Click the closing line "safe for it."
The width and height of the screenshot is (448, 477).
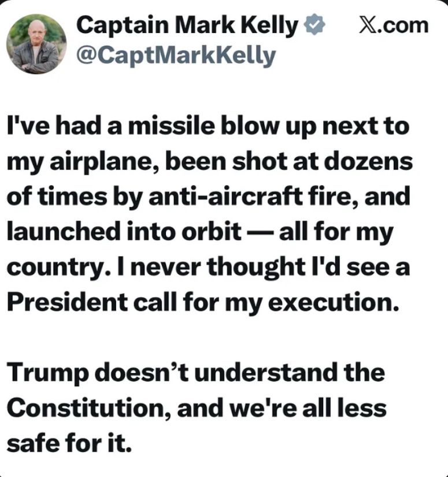pos(69,443)
